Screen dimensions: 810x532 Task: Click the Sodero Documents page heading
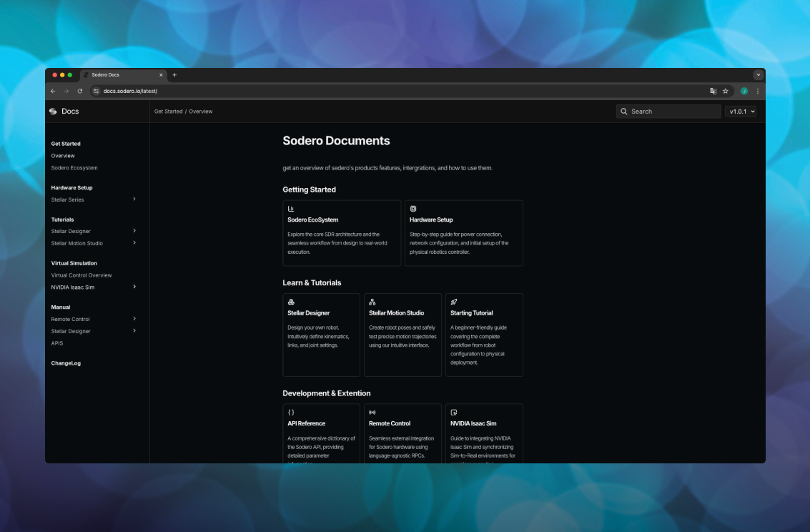pos(336,140)
